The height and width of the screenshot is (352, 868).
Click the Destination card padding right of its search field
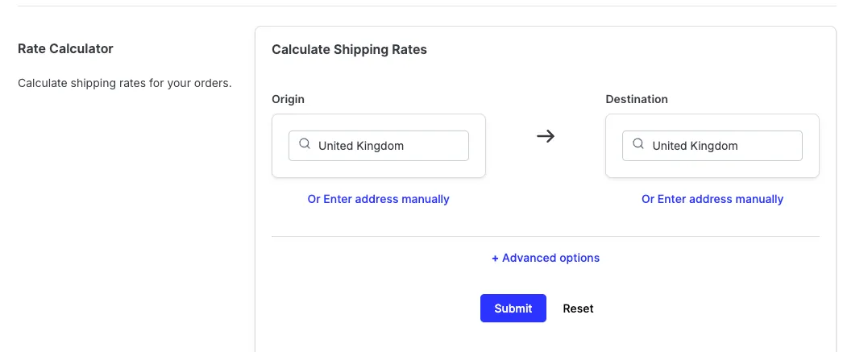point(811,146)
